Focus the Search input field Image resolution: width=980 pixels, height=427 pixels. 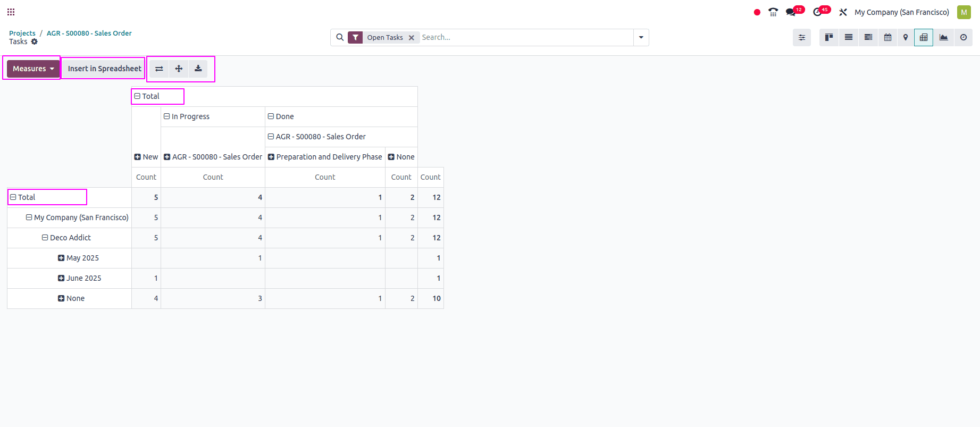point(526,37)
